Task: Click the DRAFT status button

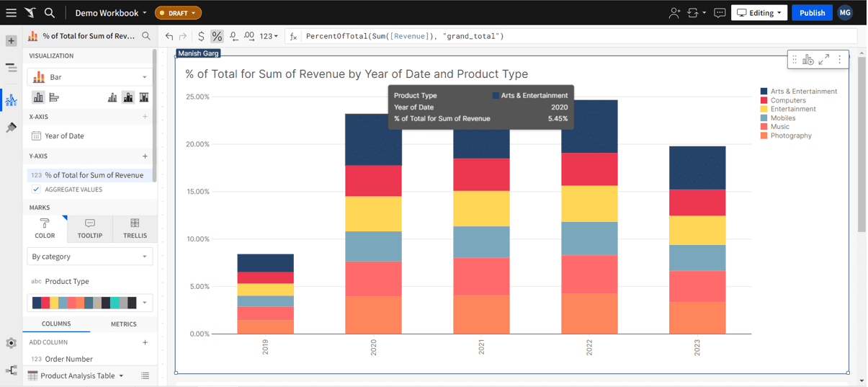Action: [178, 13]
